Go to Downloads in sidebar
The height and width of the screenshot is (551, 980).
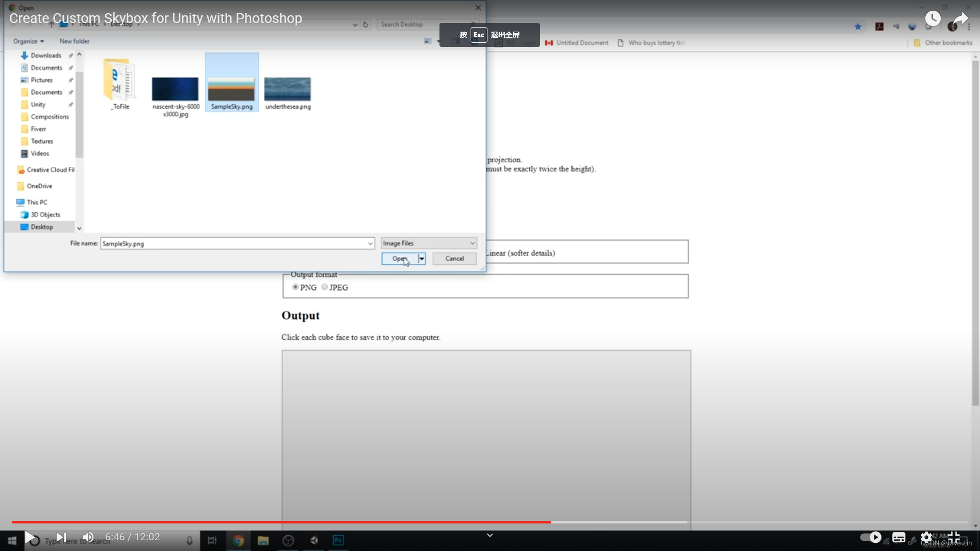tap(46, 56)
